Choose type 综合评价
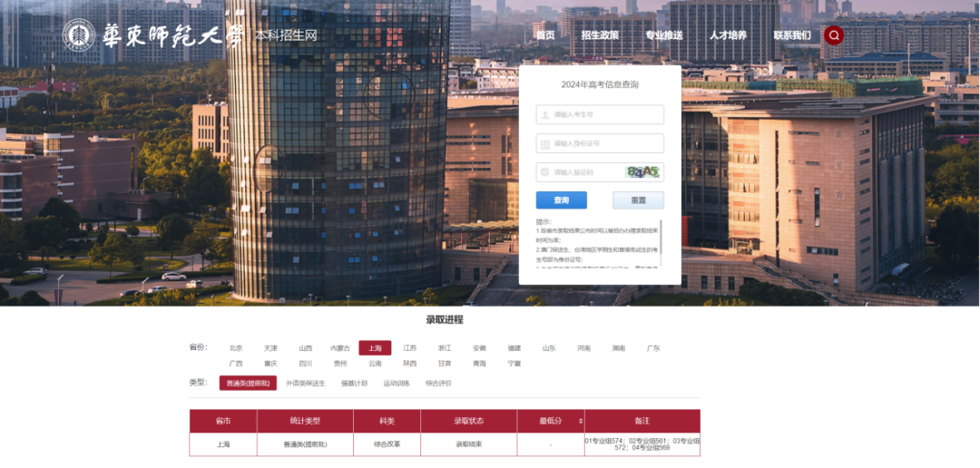Viewport: 980px width, 468px height. (439, 383)
